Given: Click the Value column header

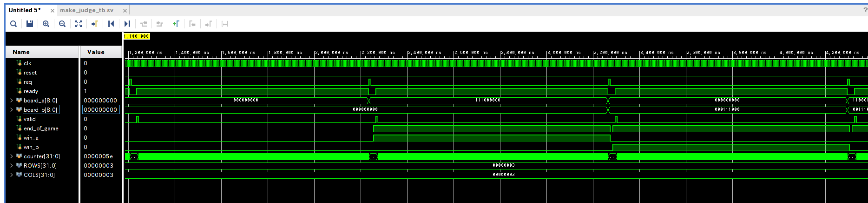Looking at the screenshot, I should (101, 52).
